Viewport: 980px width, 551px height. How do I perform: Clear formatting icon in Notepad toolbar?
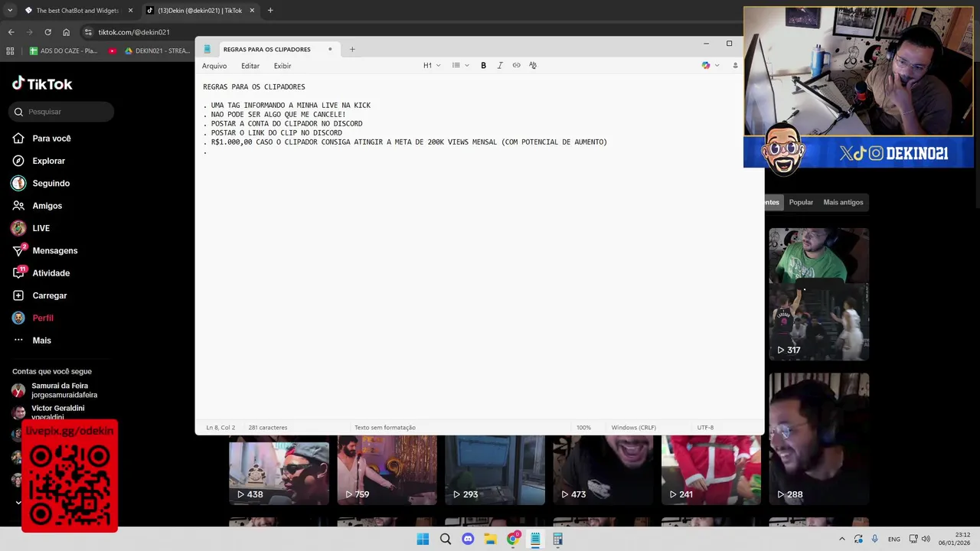point(533,65)
